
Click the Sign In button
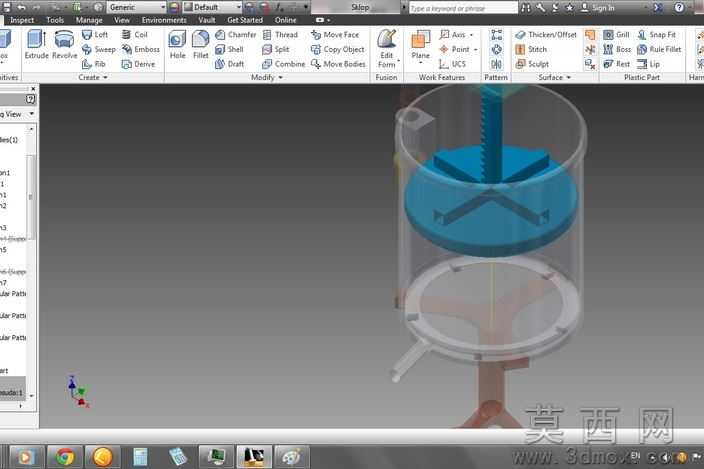point(598,7)
